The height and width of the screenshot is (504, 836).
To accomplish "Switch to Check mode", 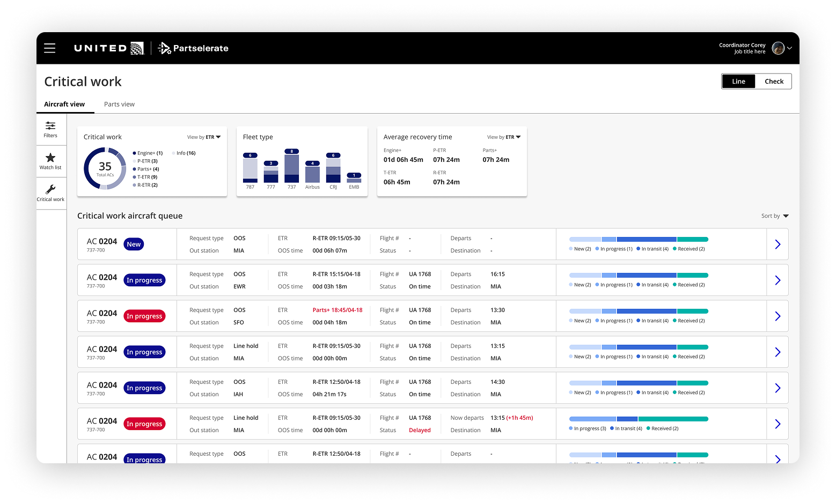I will pos(774,81).
